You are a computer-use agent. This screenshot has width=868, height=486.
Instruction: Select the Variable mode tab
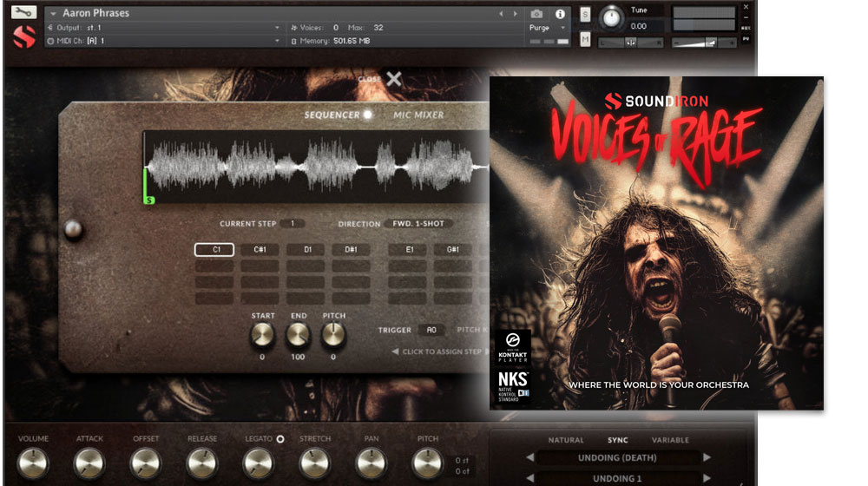tap(670, 440)
